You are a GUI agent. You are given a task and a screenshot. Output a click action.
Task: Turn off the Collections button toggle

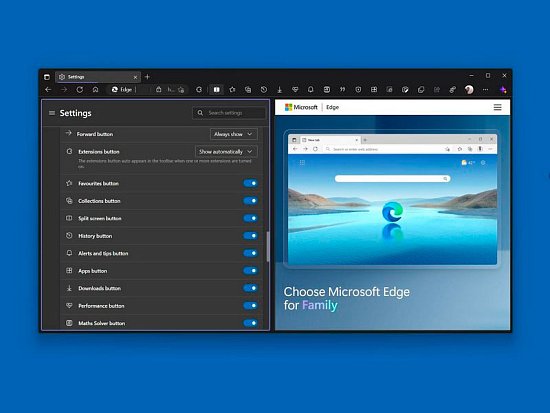(x=250, y=201)
